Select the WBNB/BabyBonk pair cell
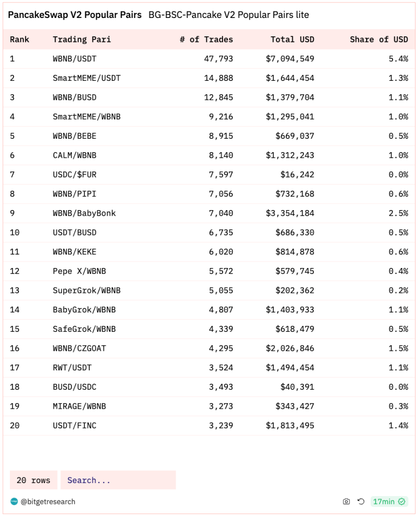Screen dimensions: 420x519 [84, 213]
